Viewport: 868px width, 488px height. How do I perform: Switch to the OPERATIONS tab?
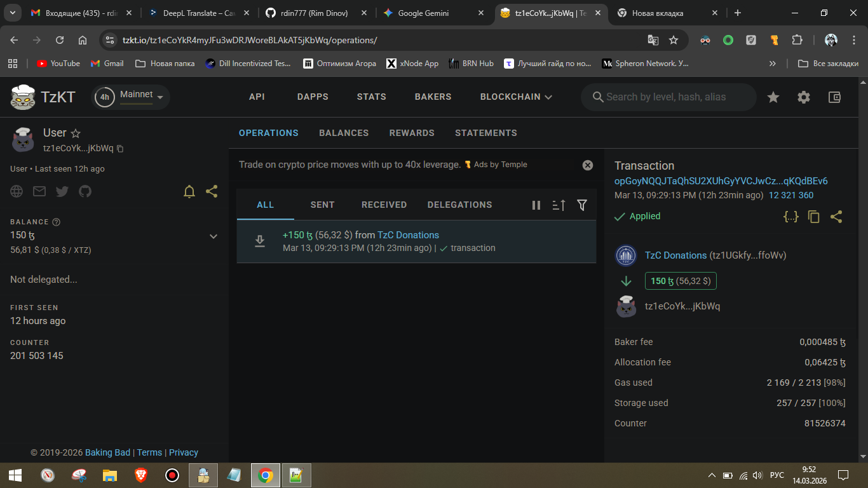point(269,133)
